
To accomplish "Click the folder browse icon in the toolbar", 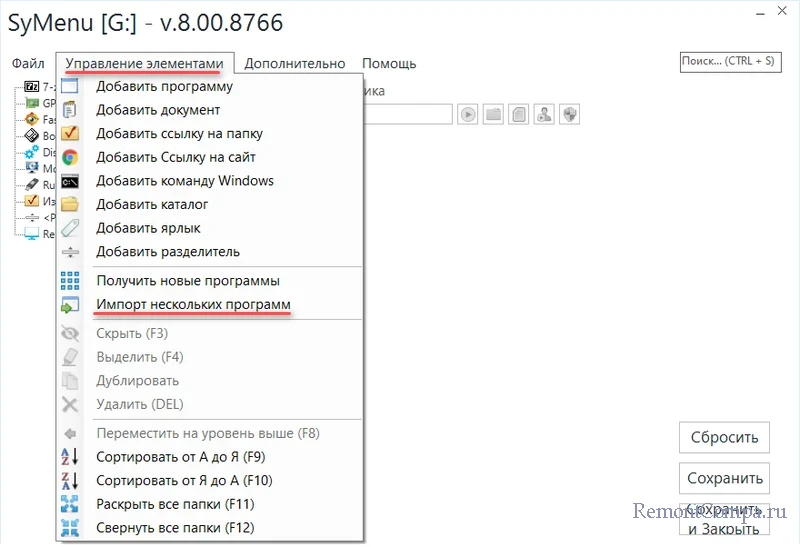I will pyautogui.click(x=493, y=115).
